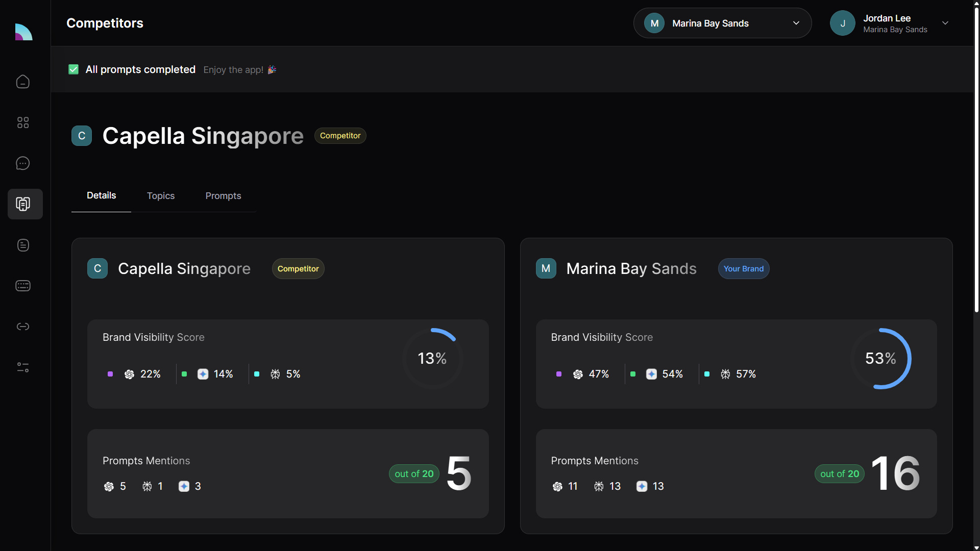Viewport: 980px width, 551px height.
Task: Click the Your Brand badge
Action: tap(743, 269)
